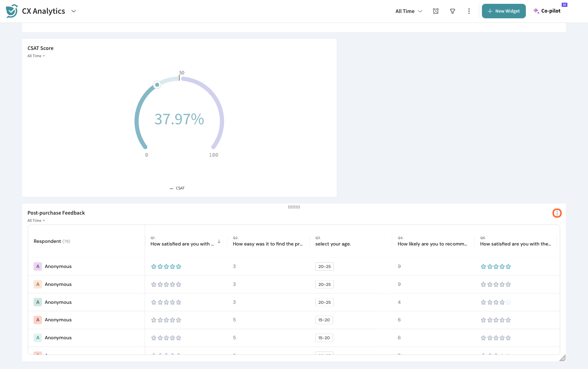The height and width of the screenshot is (369, 588).
Task: Click the New Widget button
Action: (503, 11)
